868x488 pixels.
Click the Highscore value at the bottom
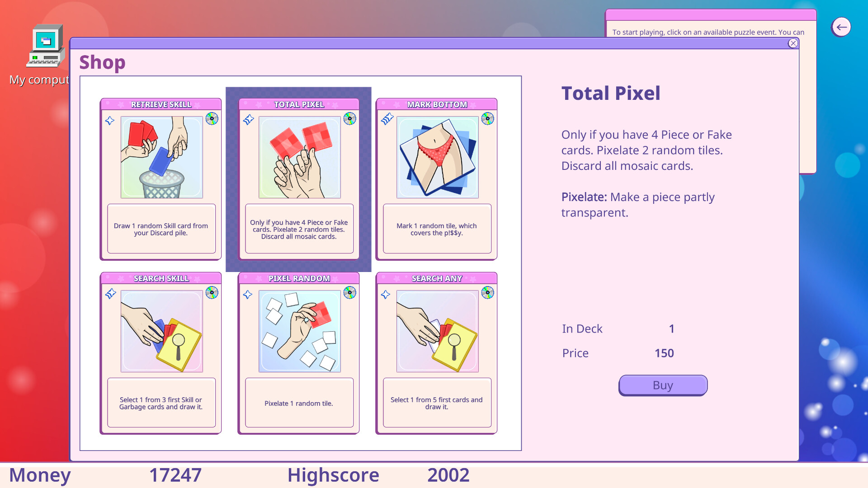[449, 475]
